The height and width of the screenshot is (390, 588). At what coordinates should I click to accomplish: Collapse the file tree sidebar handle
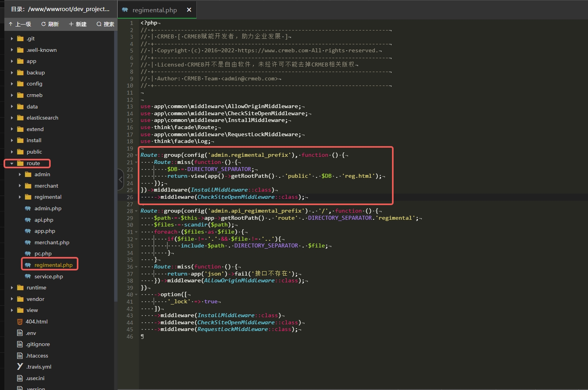[120, 179]
